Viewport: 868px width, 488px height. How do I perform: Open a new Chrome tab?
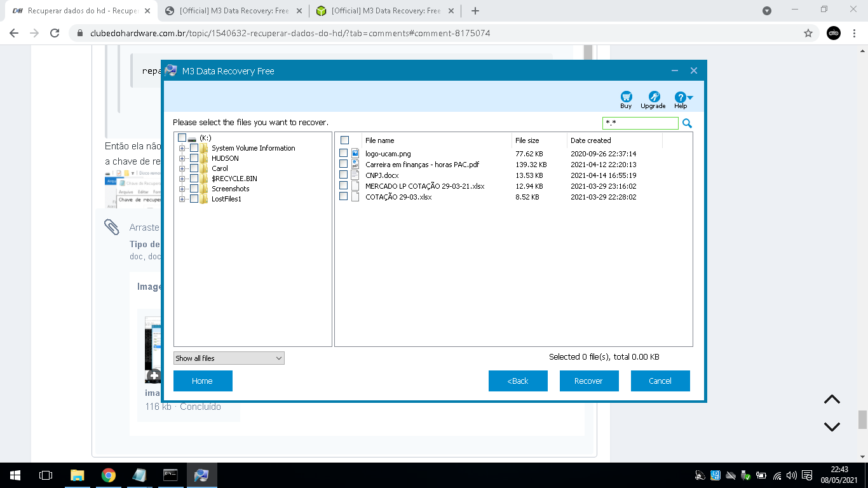pos(475,11)
